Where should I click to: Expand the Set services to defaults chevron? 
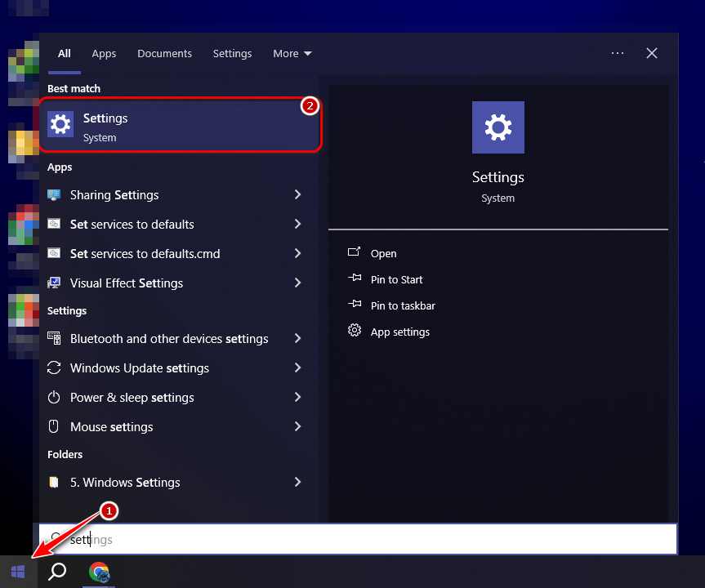297,224
